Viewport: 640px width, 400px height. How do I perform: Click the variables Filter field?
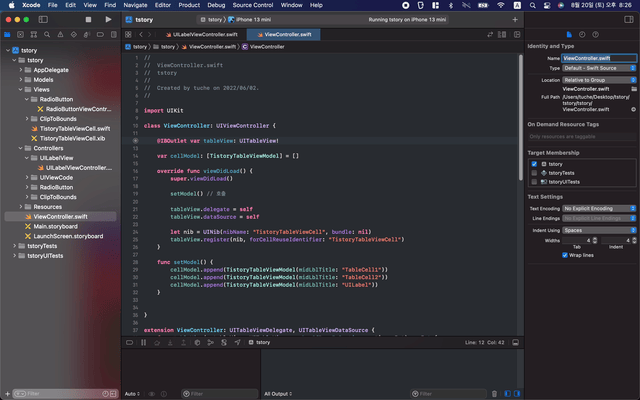coord(219,394)
